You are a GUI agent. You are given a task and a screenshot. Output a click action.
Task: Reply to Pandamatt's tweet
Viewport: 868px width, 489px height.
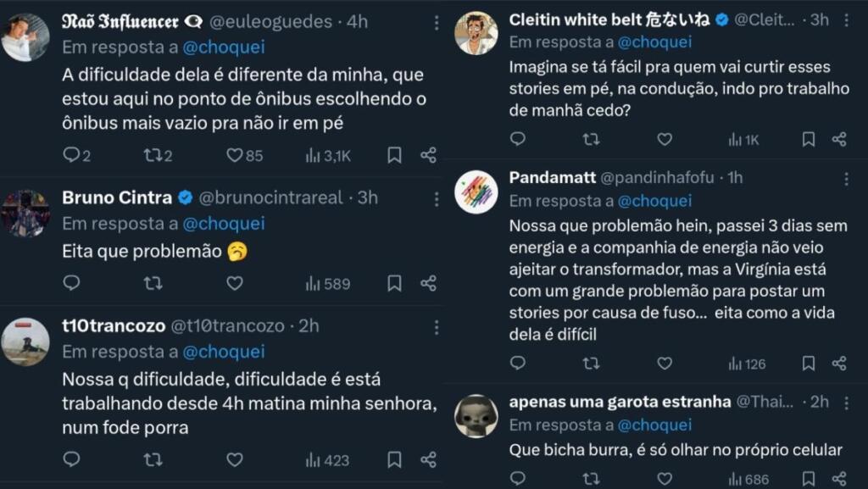[518, 364]
